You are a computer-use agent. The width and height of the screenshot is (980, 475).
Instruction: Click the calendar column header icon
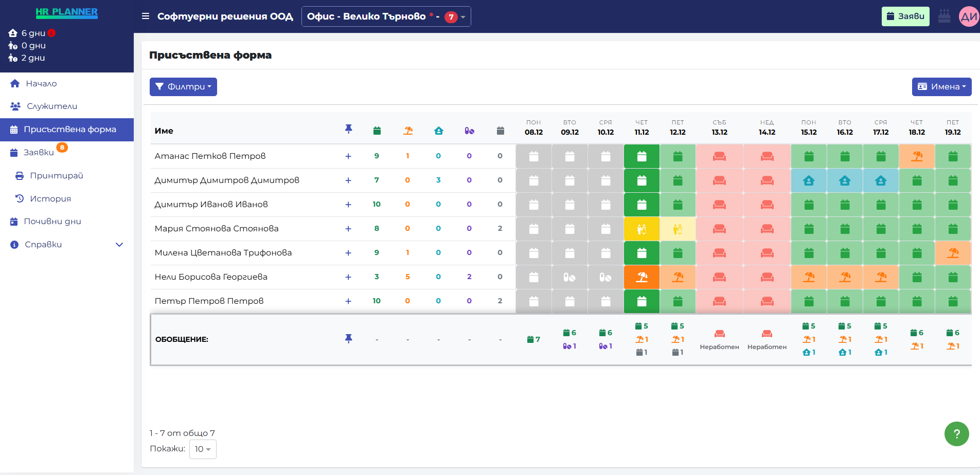pos(377,131)
